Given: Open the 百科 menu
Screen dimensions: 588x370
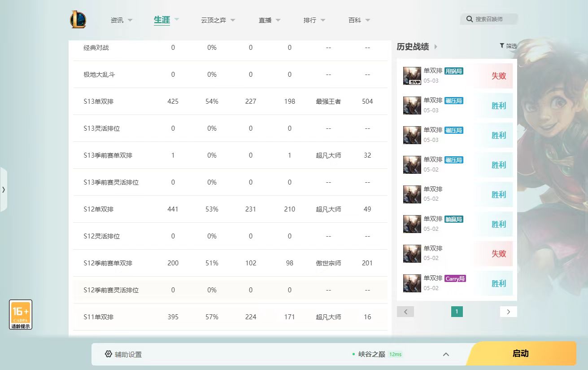Looking at the screenshot, I should 355,20.
